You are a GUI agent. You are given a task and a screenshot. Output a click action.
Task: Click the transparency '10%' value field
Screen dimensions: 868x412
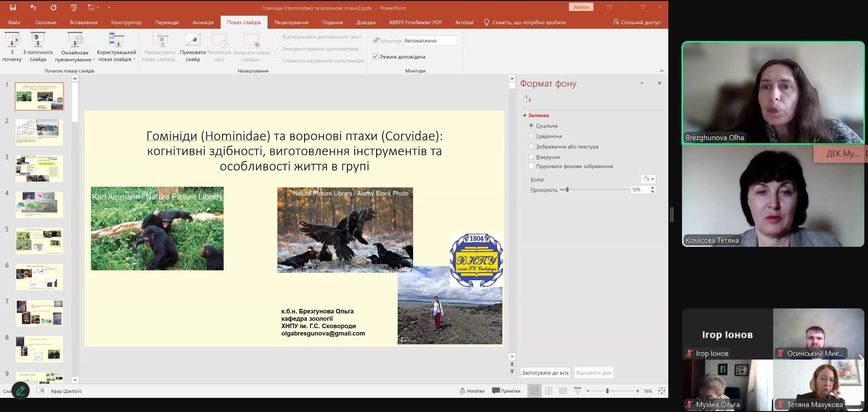click(639, 189)
